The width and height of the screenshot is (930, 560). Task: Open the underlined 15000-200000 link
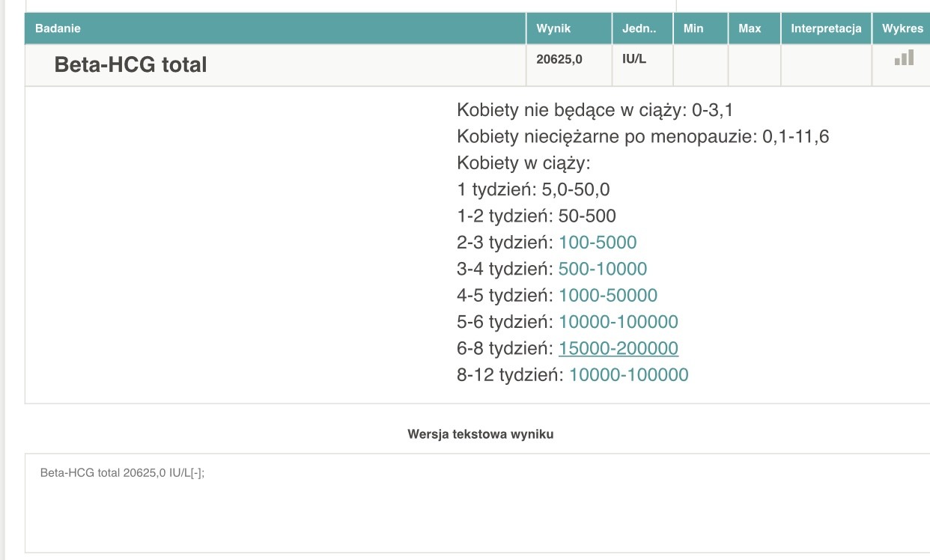pyautogui.click(x=619, y=349)
